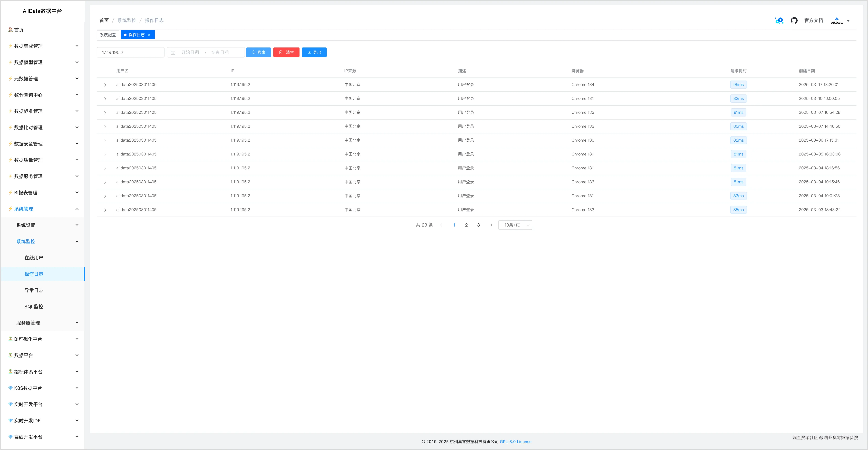Open the GitHub repository icon

794,21
